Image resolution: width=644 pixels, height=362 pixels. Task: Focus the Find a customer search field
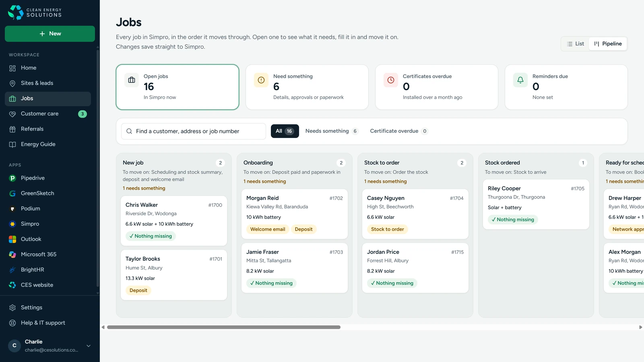point(194,131)
